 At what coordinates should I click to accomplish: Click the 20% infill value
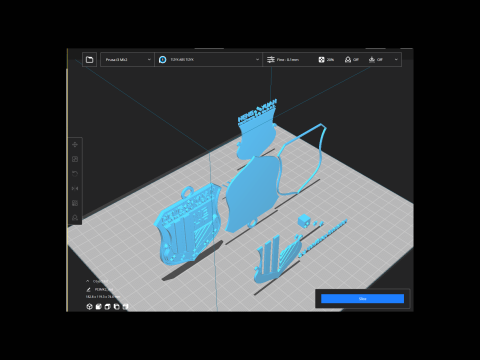click(x=330, y=60)
